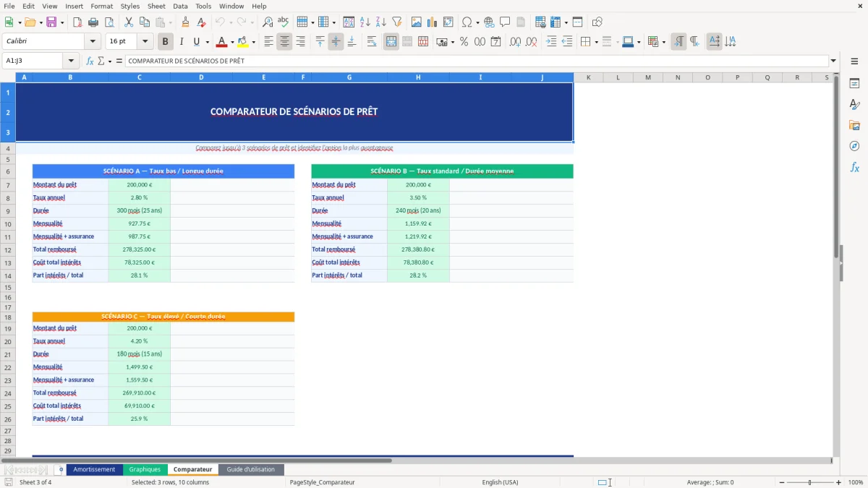
Task: Click the zoom slider in the status bar
Action: point(809,482)
